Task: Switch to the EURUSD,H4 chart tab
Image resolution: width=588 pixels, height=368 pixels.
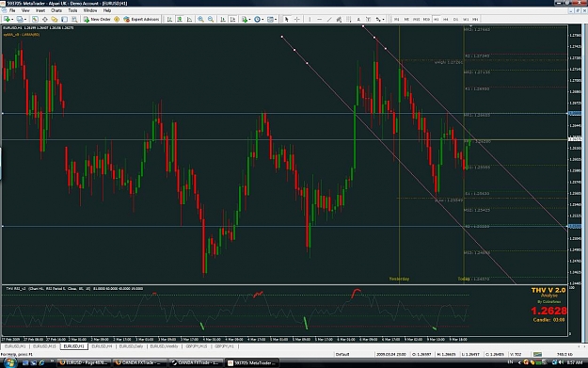Action: point(102,346)
